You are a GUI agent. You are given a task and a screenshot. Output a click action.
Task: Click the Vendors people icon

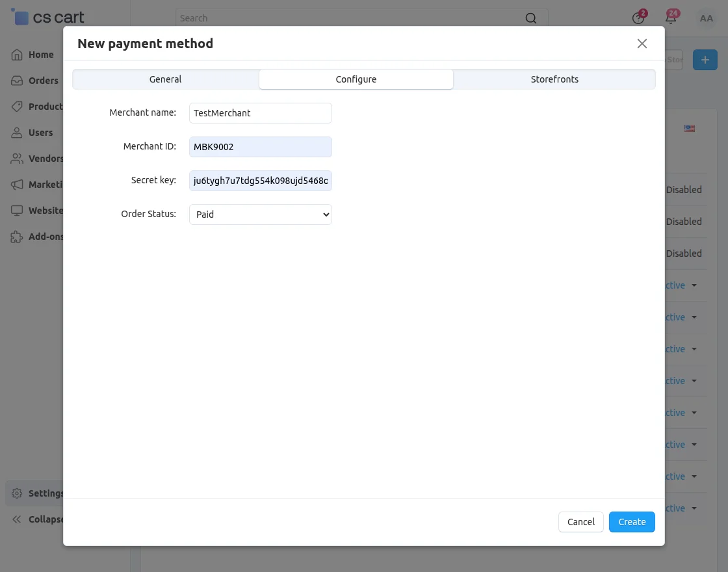tap(17, 159)
